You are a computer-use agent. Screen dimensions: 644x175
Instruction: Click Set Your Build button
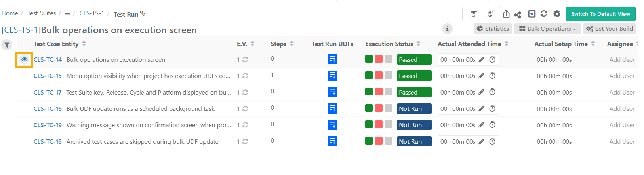610,29
